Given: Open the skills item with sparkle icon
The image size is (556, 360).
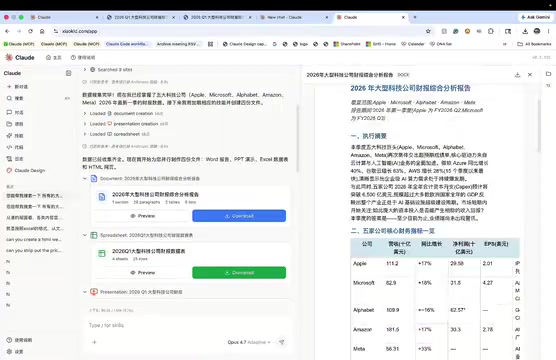Looking at the screenshot, I should (x=15, y=135).
